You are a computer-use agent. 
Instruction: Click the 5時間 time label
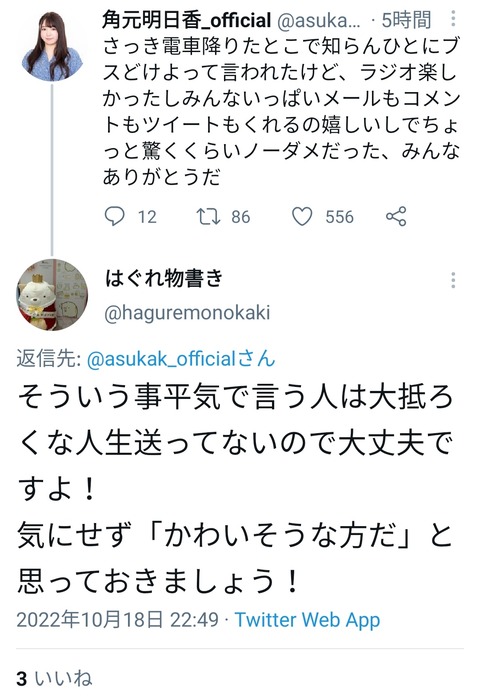click(406, 20)
